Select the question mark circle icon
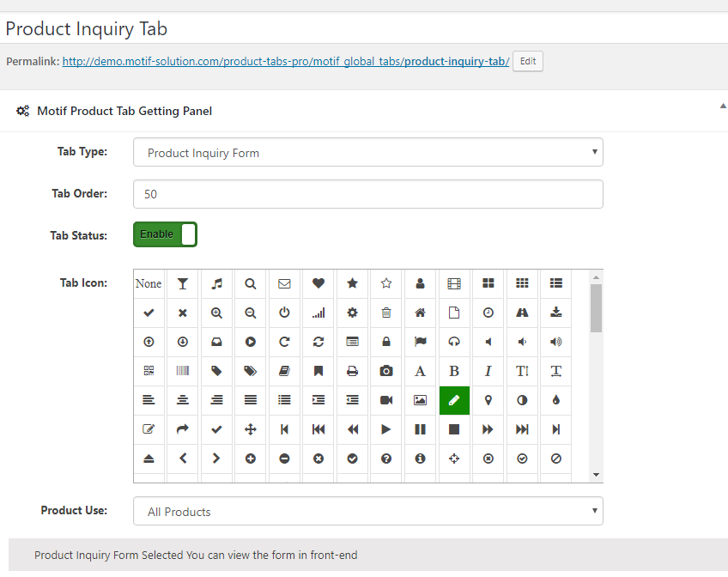Screen dimensions: 728x577 point(385,459)
